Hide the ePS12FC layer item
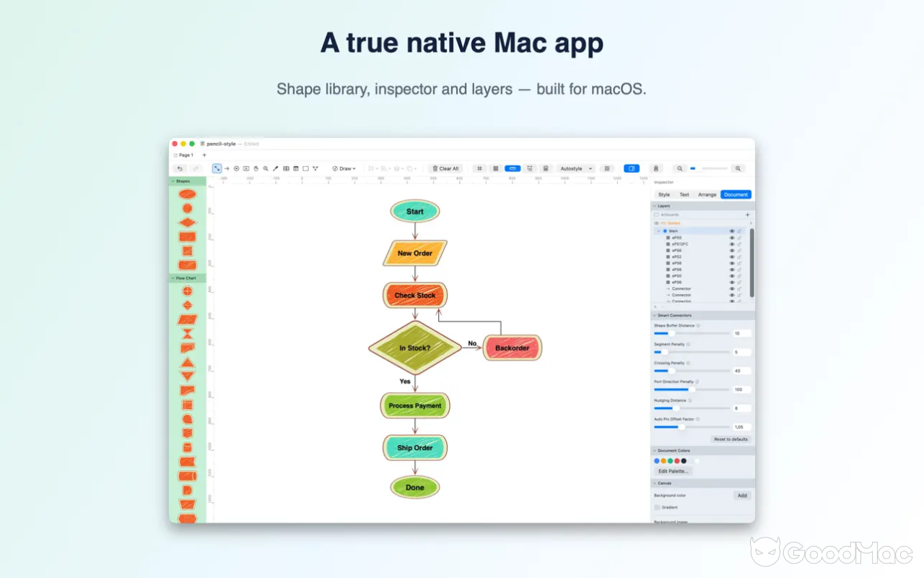 coord(732,244)
